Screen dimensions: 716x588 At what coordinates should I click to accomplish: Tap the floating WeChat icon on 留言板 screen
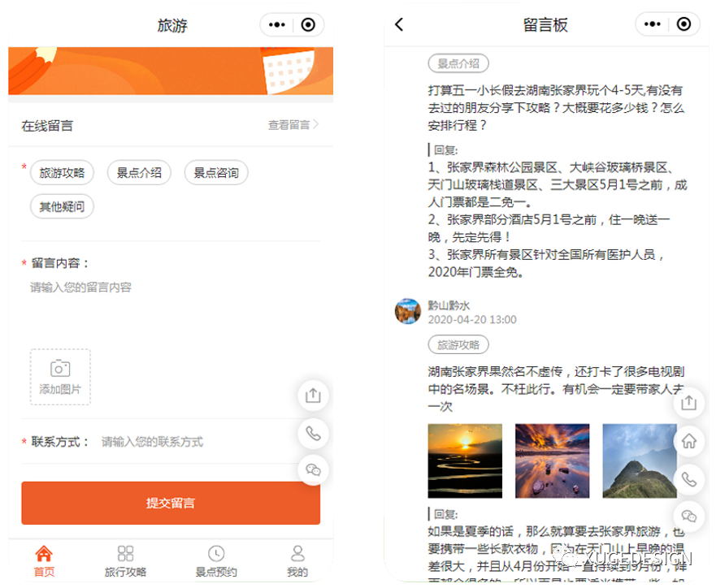point(688,517)
